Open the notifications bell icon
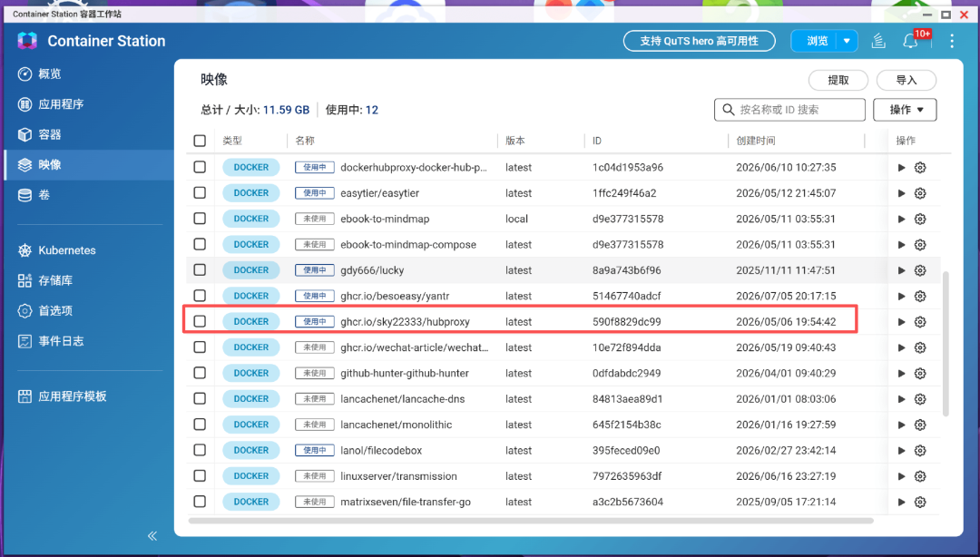Viewport: 980px width, 557px height. 911,41
